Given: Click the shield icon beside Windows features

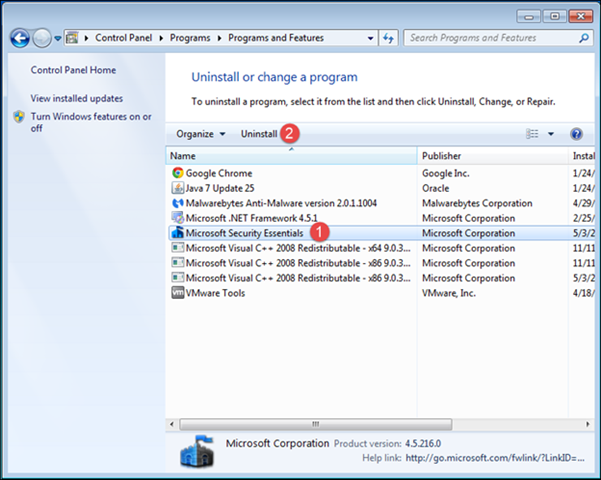Looking at the screenshot, I should (x=19, y=117).
